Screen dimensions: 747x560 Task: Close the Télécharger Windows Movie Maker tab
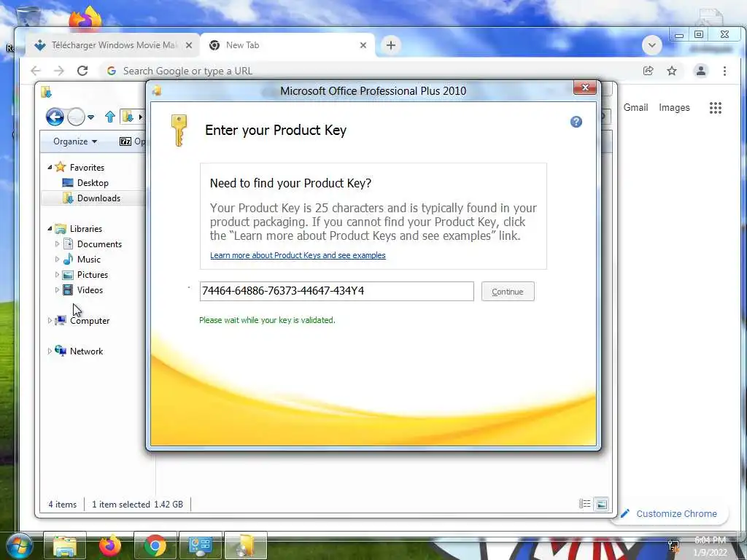click(189, 45)
